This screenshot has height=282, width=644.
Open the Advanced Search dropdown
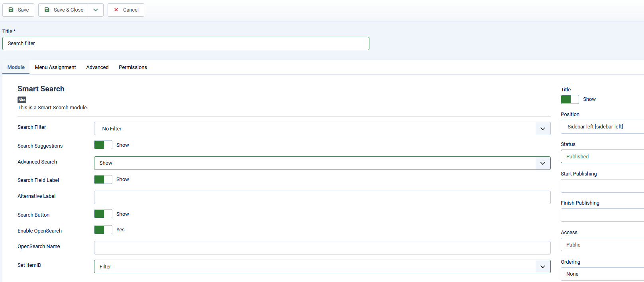322,163
